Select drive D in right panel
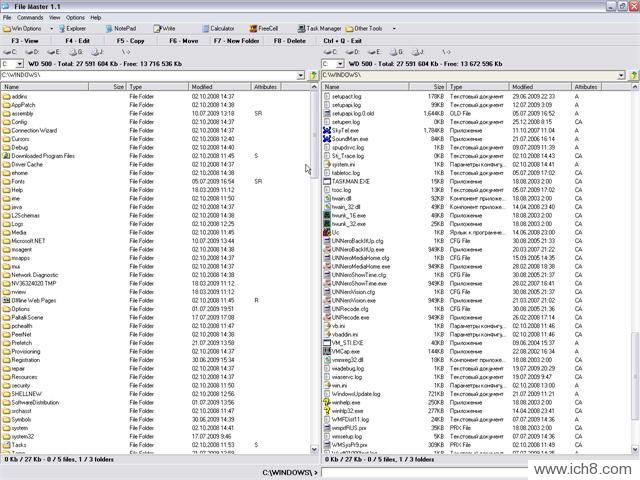This screenshot has height=480, width=640. point(352,52)
